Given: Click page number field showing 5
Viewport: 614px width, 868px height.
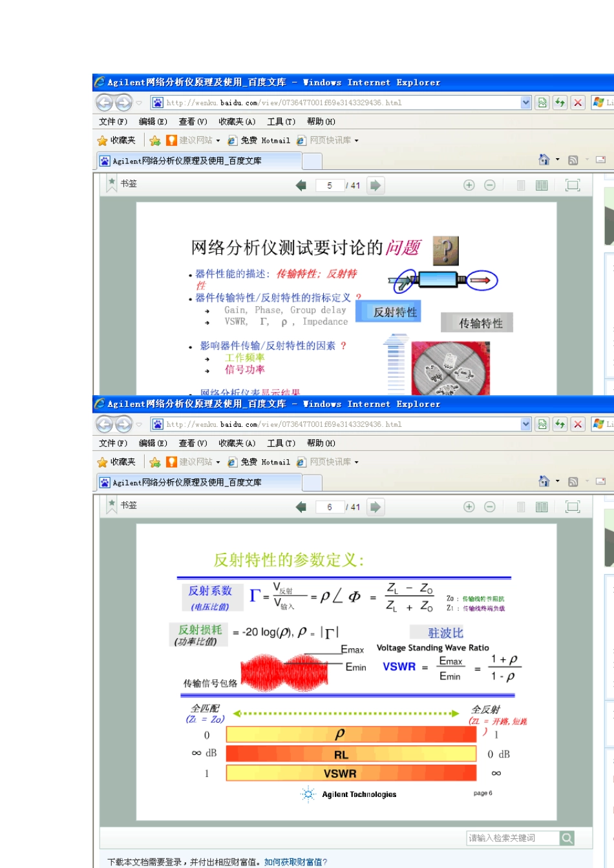Looking at the screenshot, I should click(330, 185).
